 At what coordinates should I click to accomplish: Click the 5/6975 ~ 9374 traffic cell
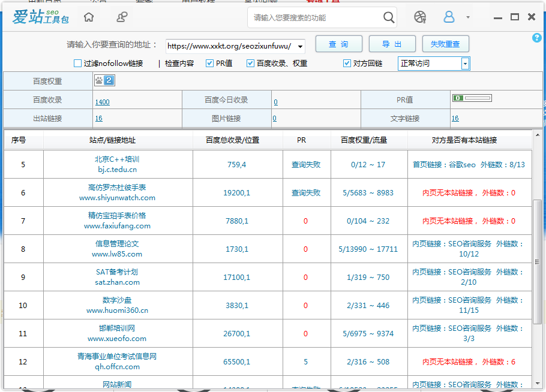pyautogui.click(x=368, y=334)
